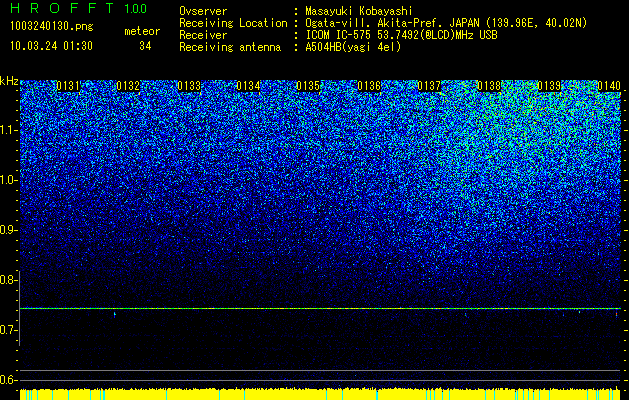The height and width of the screenshot is (400, 629).
Task: Click the 0139 time marker
Action: click(x=549, y=86)
